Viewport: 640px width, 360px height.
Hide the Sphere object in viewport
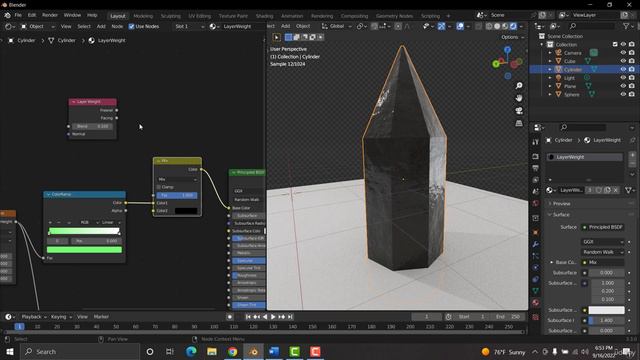click(x=623, y=94)
